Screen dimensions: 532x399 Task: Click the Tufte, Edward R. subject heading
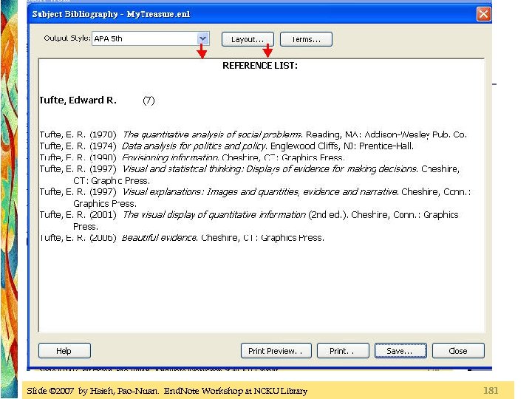78,100
